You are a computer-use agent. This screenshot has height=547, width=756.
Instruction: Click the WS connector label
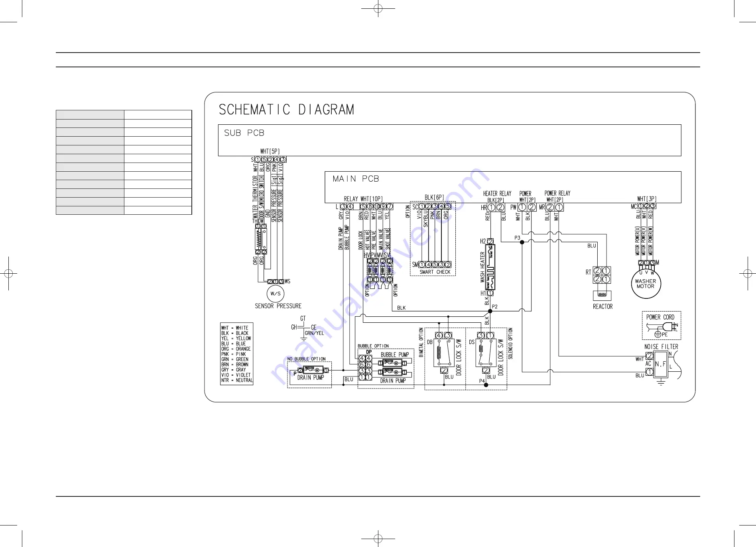point(287,281)
